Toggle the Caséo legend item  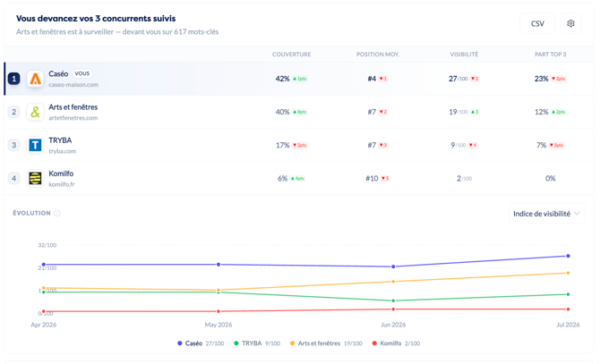click(201, 343)
